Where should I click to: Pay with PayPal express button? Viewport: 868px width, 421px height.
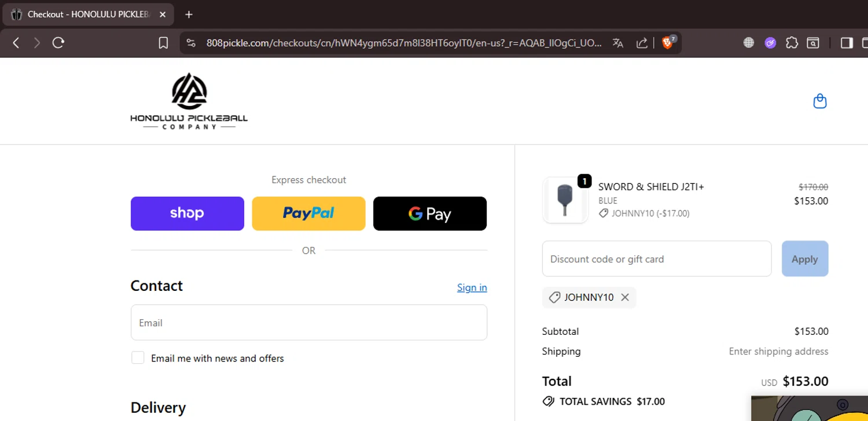308,213
